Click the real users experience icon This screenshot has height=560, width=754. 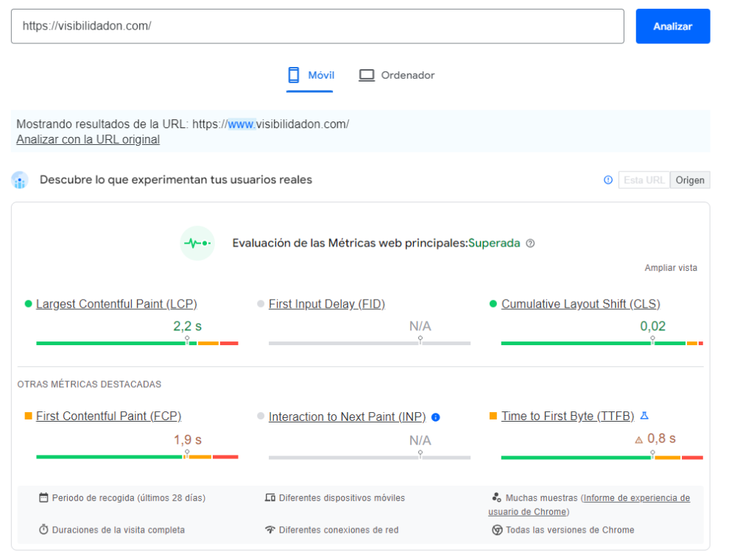click(x=20, y=180)
